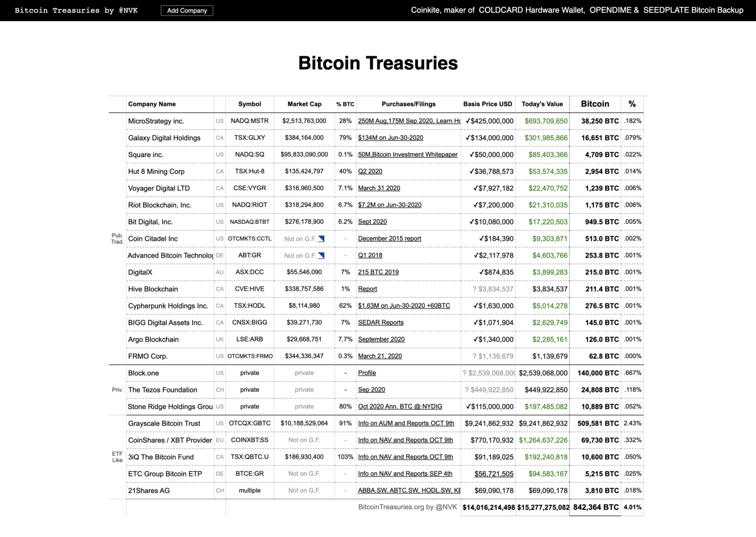Click the Purchases/Filings column header
The image size is (756, 537).
(409, 104)
